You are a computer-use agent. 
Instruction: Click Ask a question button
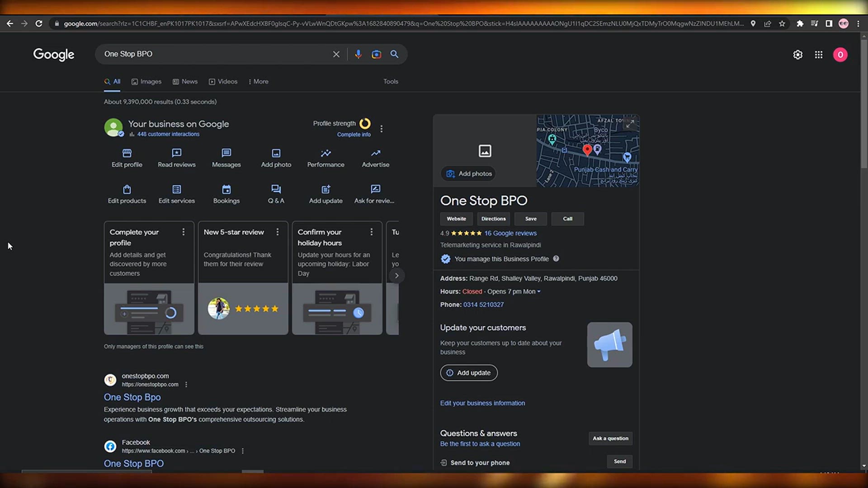tap(610, 438)
